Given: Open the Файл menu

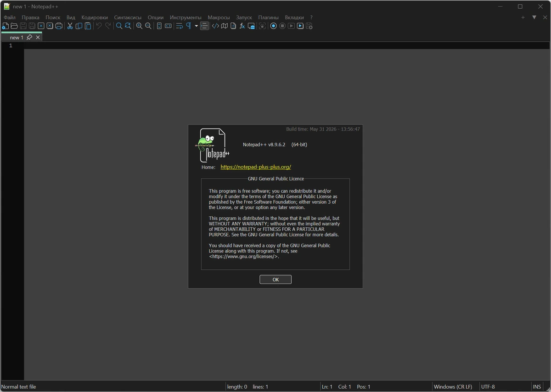Looking at the screenshot, I should point(9,17).
